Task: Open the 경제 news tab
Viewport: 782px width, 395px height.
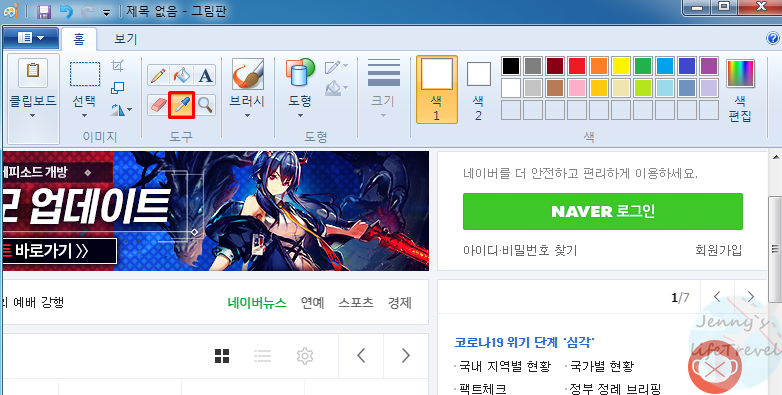Action: pyautogui.click(x=400, y=303)
